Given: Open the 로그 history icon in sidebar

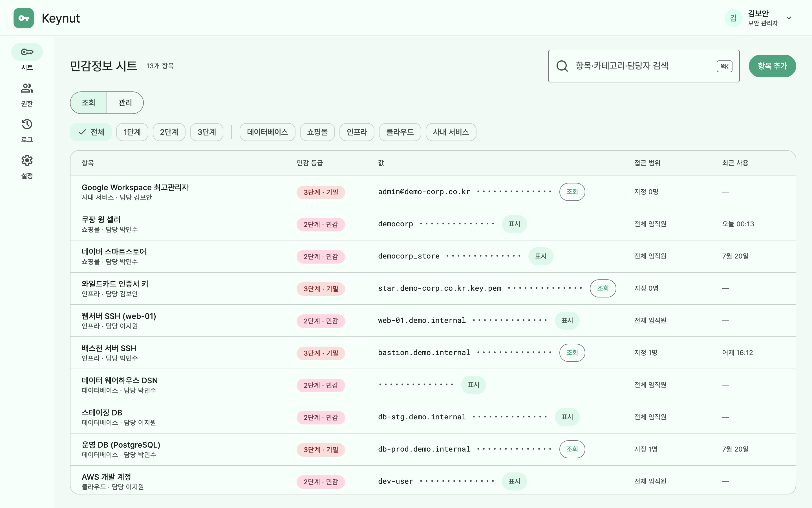Looking at the screenshot, I should pos(27,124).
